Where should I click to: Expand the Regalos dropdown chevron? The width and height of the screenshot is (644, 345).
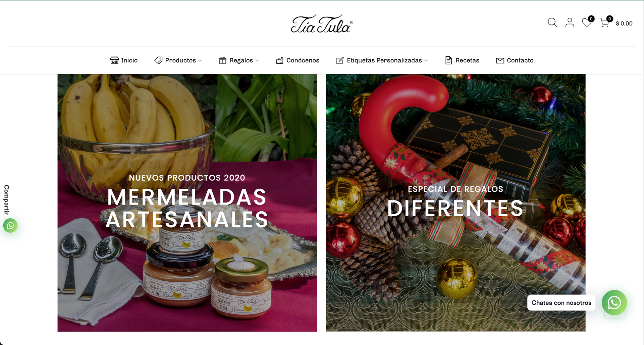click(257, 61)
